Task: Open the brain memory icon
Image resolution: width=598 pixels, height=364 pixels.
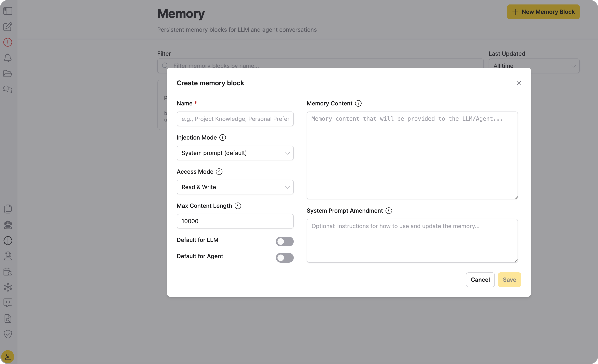Action: click(8, 240)
